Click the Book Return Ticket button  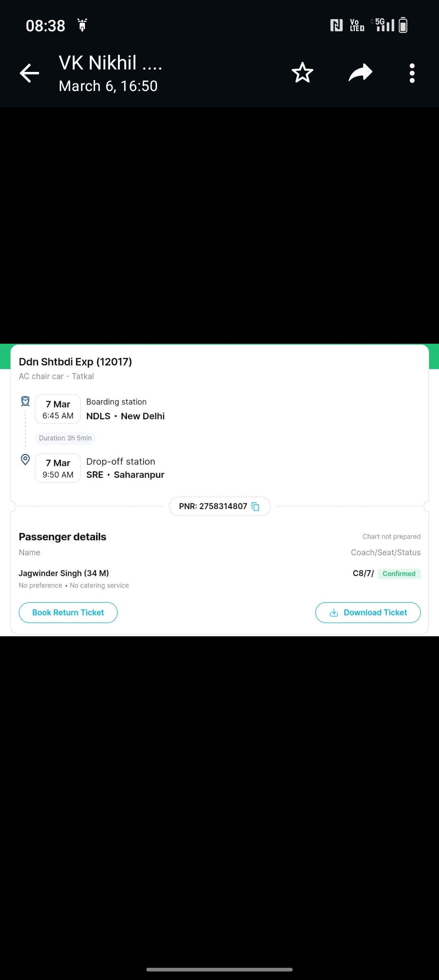click(x=68, y=612)
